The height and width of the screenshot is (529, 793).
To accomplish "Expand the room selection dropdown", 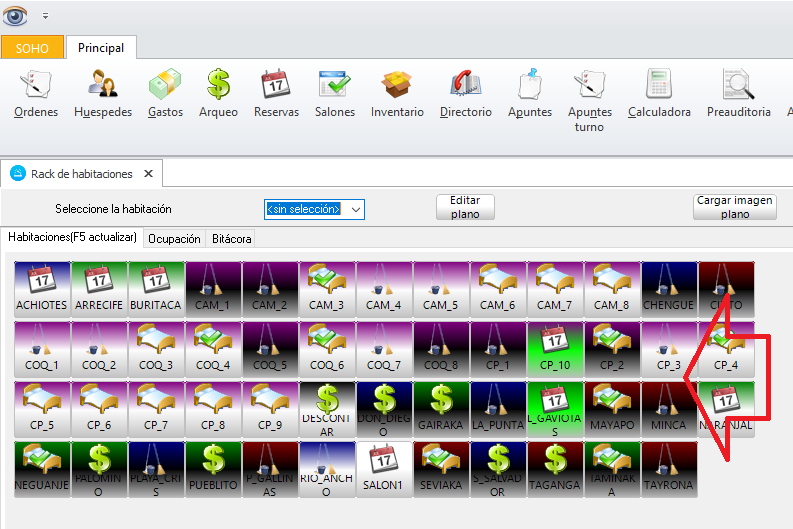I will tap(355, 209).
